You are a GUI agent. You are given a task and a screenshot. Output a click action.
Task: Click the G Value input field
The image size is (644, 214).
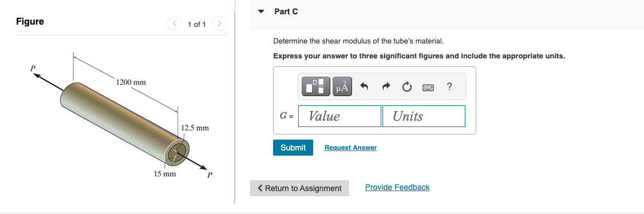[x=339, y=116]
